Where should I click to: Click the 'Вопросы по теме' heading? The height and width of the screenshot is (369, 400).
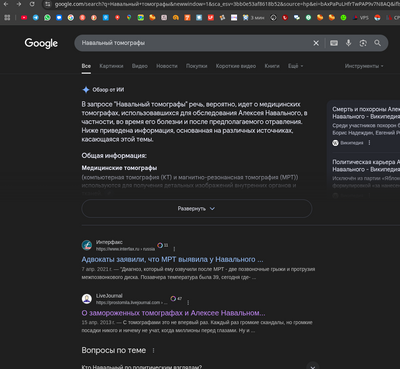pos(114,350)
